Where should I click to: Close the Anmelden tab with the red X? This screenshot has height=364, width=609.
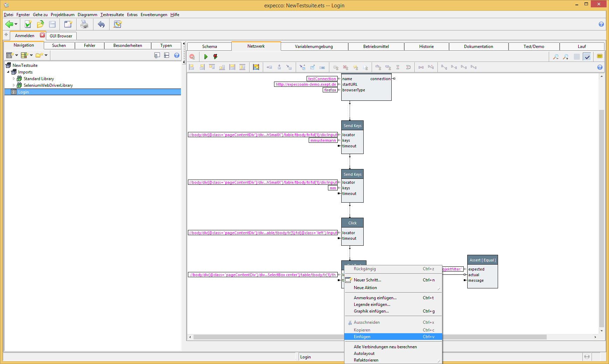point(42,35)
